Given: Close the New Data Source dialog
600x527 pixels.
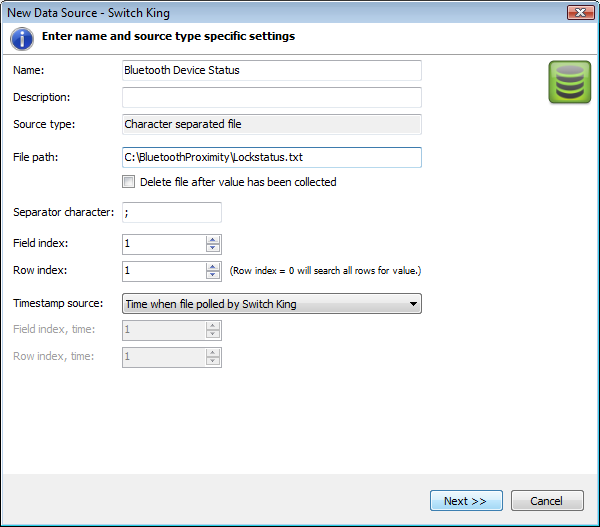Looking at the screenshot, I should coord(580,13).
